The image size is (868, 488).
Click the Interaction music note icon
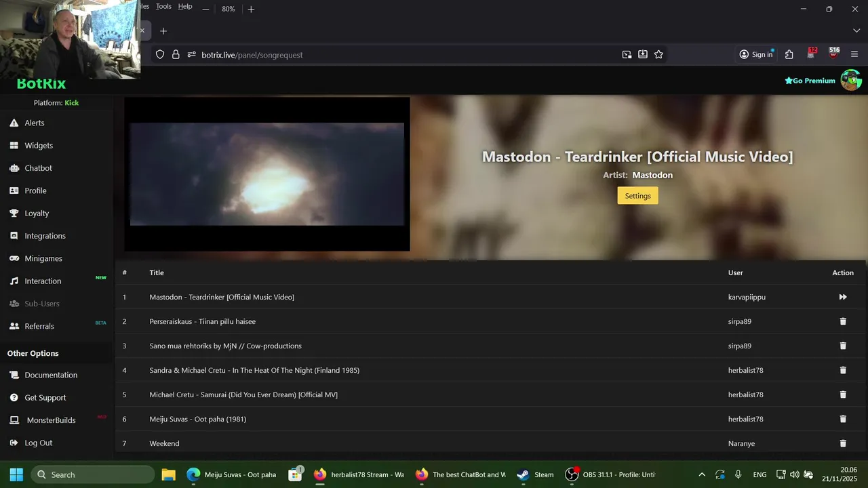(14, 281)
